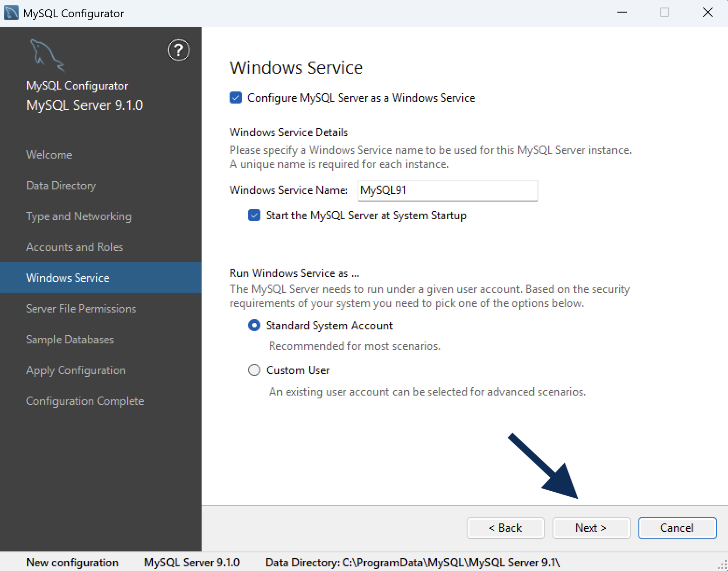Click the Back button
The height and width of the screenshot is (571, 728).
(505, 528)
